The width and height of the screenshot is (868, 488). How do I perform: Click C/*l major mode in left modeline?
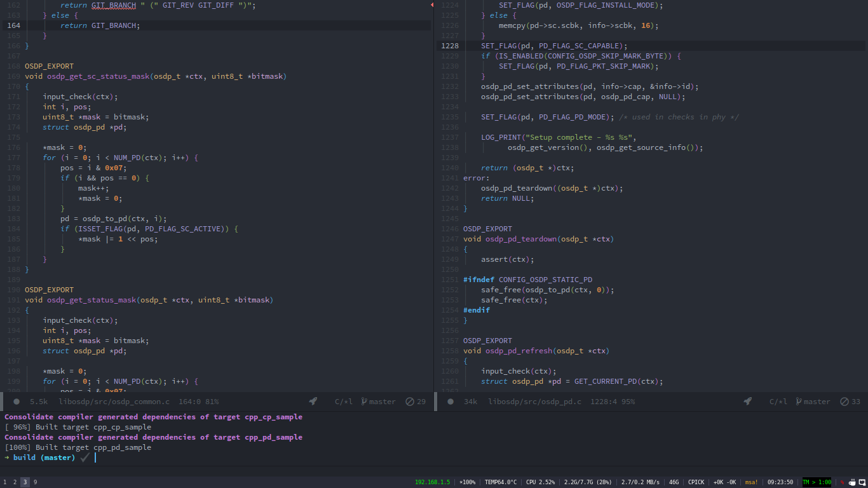pos(344,402)
